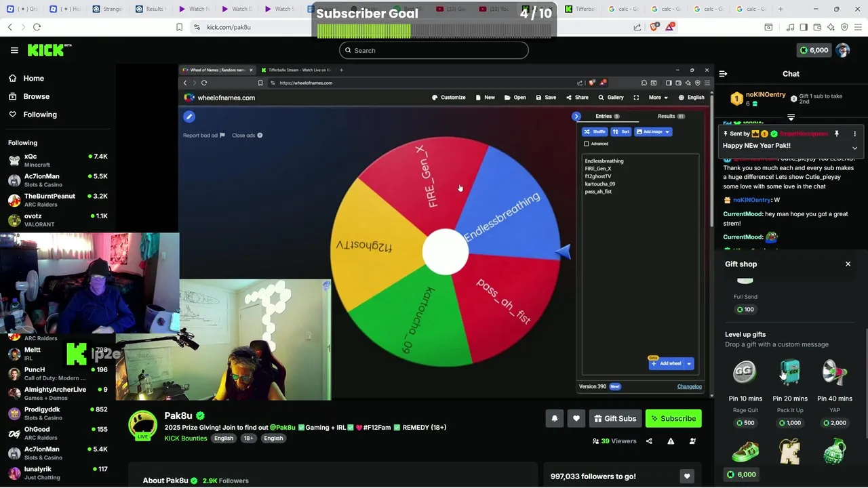Click the Brave shields icon
Screen dimensions: 868x488
pyautogui.click(x=654, y=27)
